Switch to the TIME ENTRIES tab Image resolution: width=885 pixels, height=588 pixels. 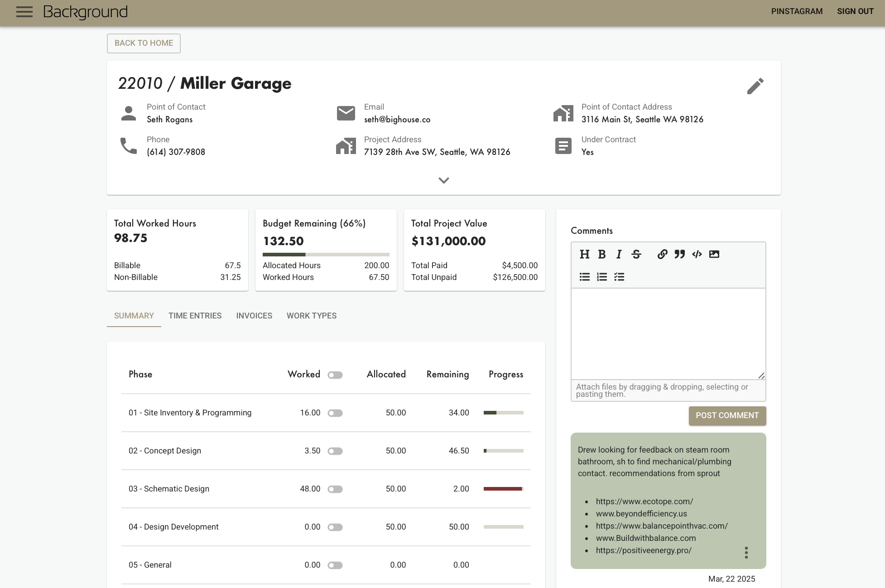click(x=195, y=316)
